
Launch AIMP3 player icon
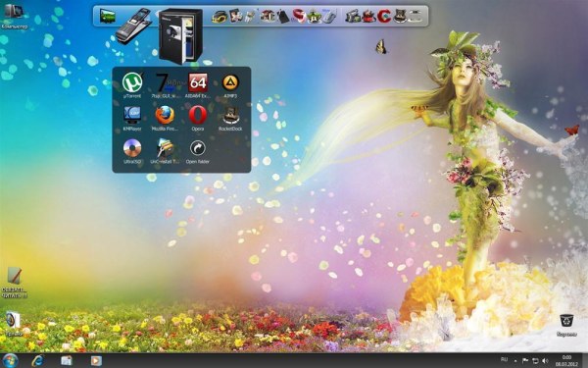coord(230,82)
